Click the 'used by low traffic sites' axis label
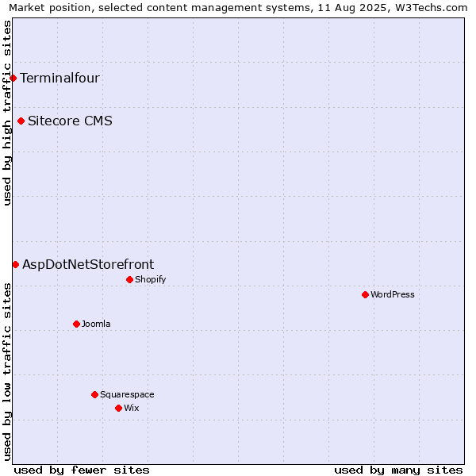The height and width of the screenshot is (476, 476). pos(6,373)
